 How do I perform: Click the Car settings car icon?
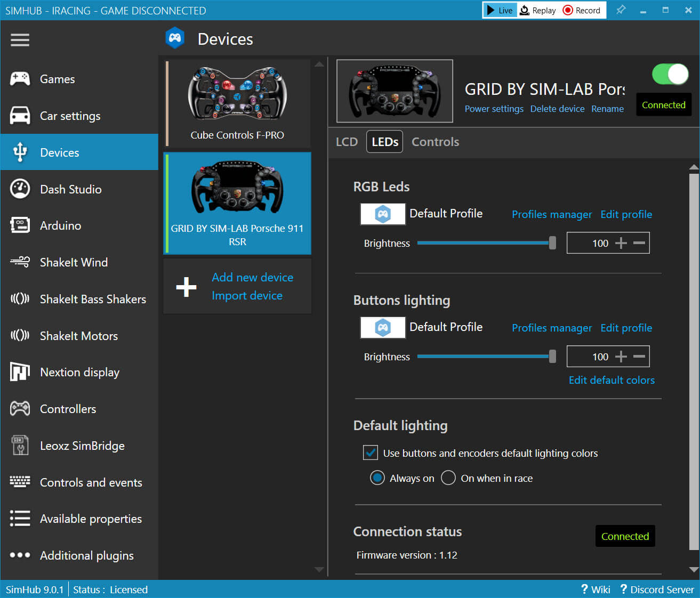20,116
